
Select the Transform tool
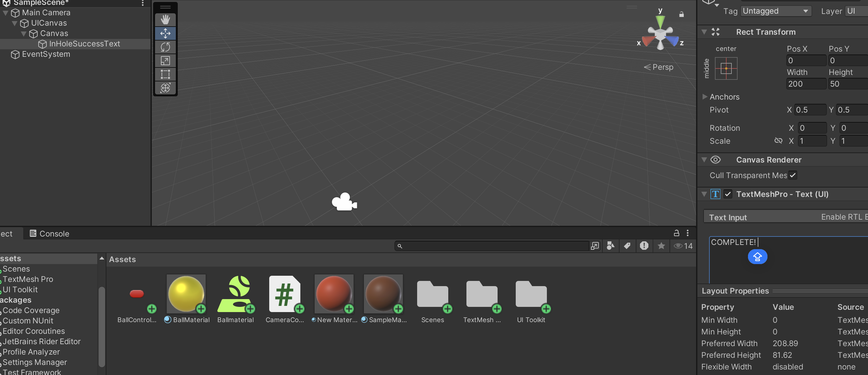click(x=165, y=88)
